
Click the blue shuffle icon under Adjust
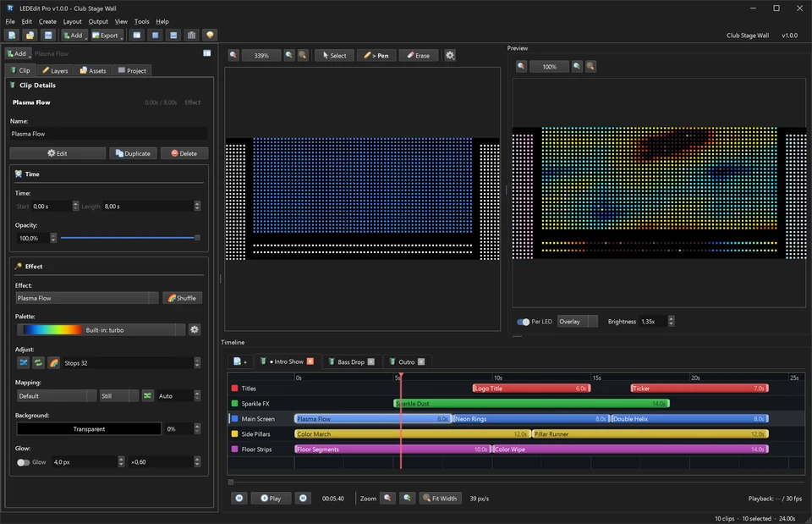pyautogui.click(x=24, y=363)
